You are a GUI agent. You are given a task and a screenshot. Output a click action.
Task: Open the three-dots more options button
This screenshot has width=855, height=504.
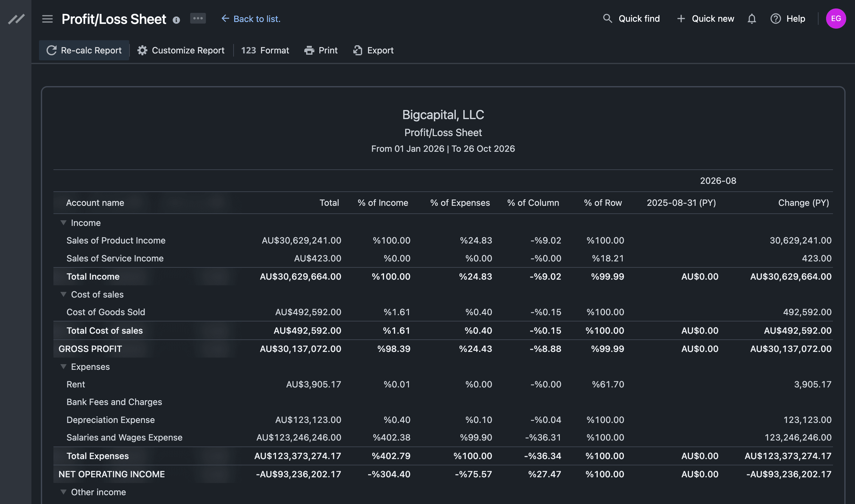point(198,18)
